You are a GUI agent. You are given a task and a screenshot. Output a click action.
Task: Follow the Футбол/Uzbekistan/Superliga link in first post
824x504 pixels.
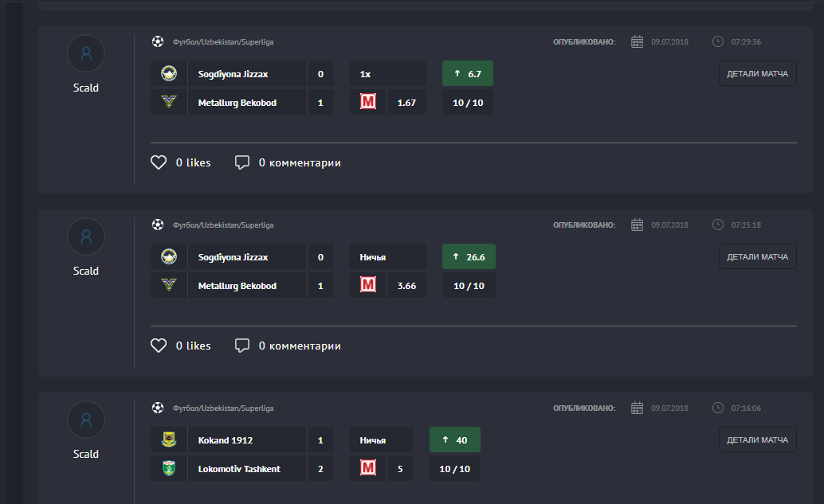(x=223, y=42)
